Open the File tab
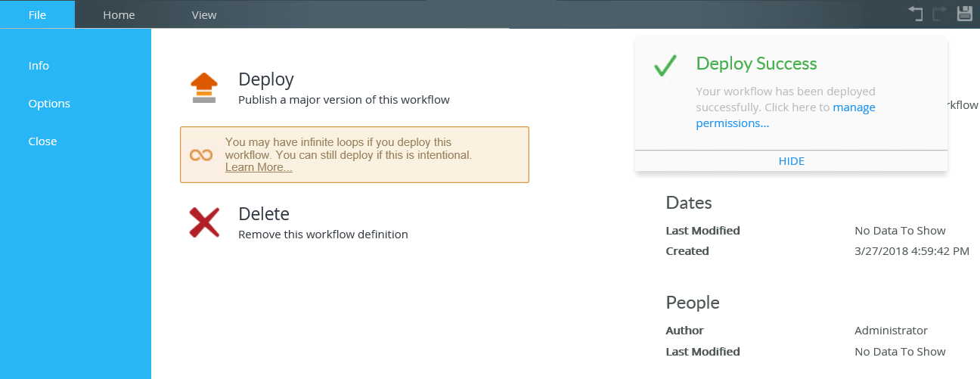The image size is (980, 379). [37, 14]
